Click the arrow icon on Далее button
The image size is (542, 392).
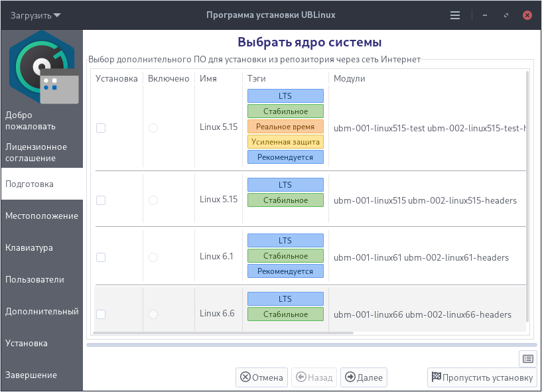(350, 377)
